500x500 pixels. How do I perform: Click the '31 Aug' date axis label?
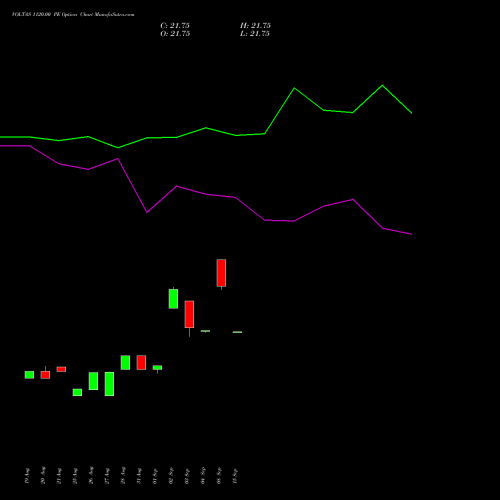click(x=139, y=475)
